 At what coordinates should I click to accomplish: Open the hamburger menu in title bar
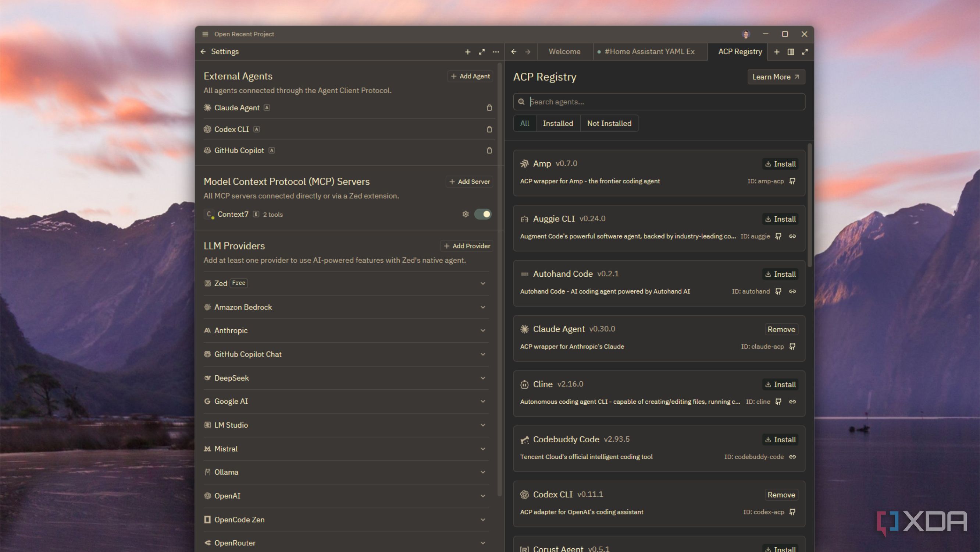[205, 34]
